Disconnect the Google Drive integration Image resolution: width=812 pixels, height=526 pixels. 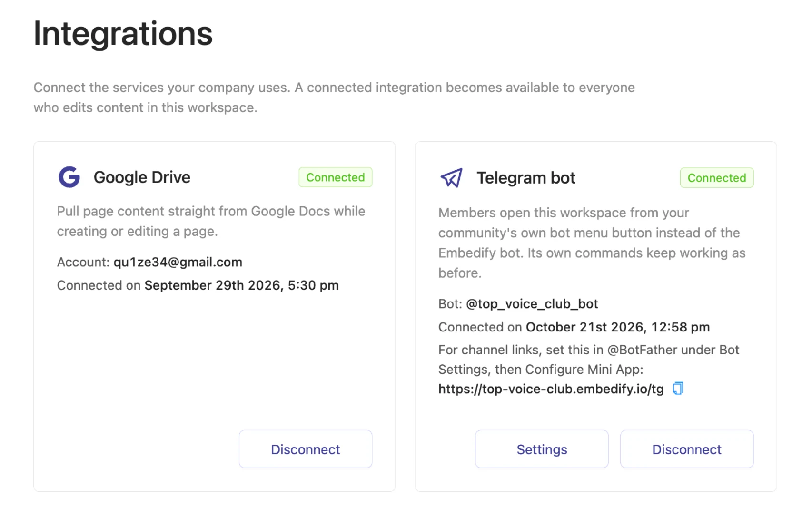[306, 449]
